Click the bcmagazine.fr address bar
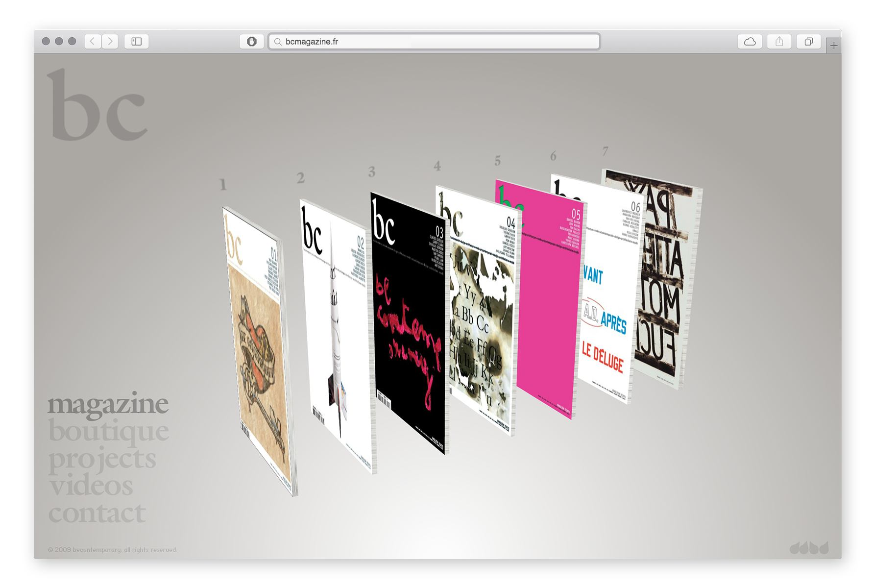This screenshot has height=588, width=873. click(x=434, y=42)
